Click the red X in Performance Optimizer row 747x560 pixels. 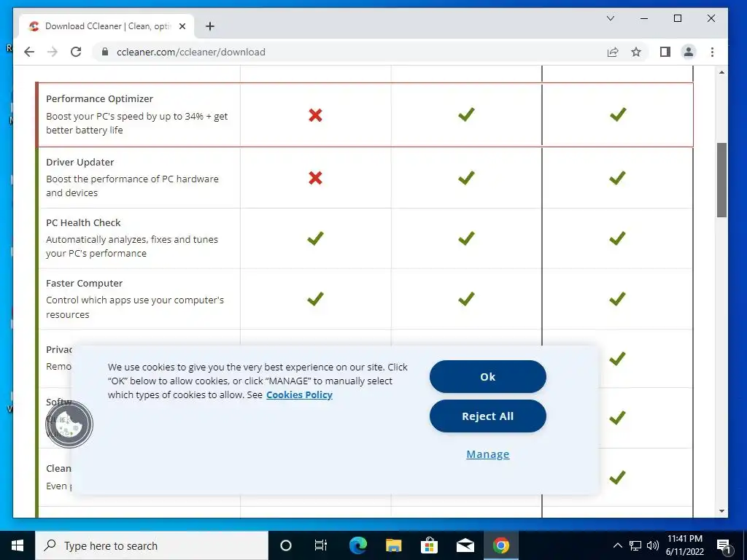pyautogui.click(x=315, y=114)
